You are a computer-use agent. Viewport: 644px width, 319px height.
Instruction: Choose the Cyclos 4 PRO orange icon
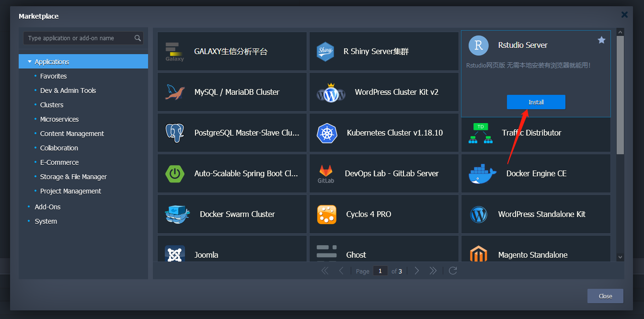click(x=327, y=214)
